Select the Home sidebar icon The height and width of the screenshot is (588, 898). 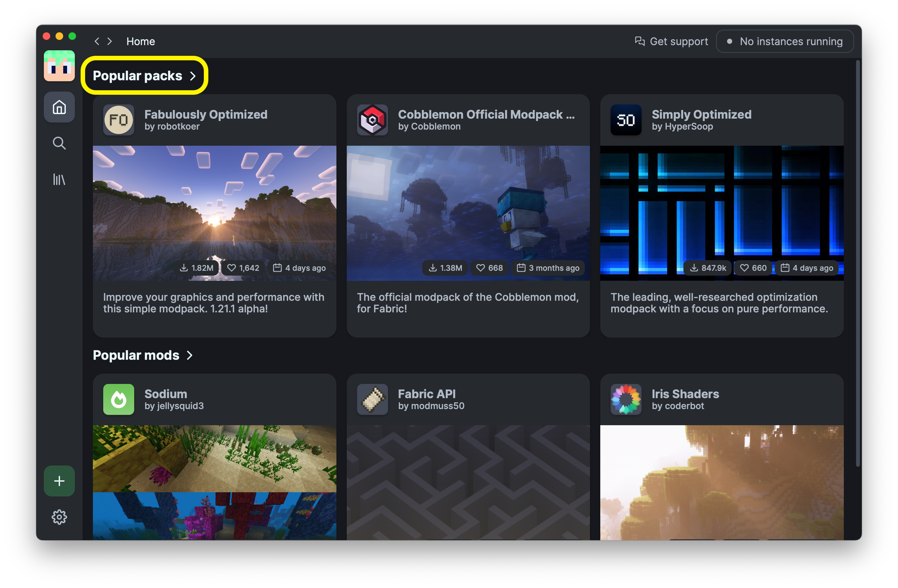pos(59,107)
